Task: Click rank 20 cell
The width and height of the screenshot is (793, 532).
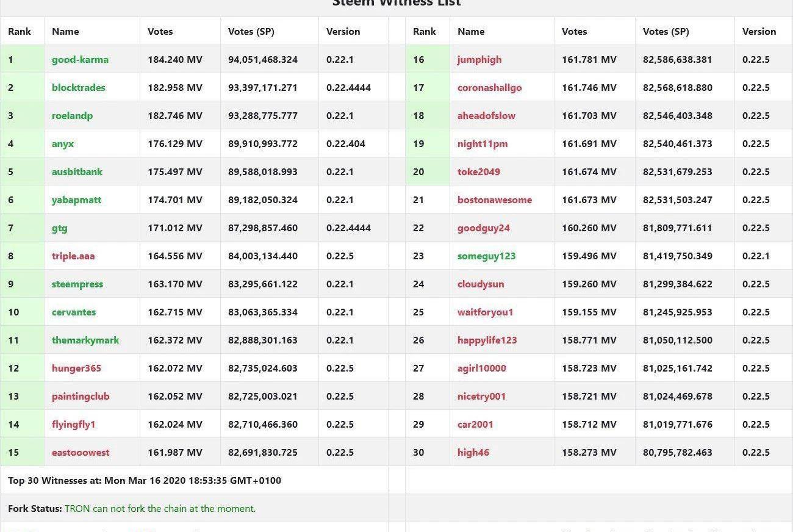Action: pyautogui.click(x=428, y=172)
